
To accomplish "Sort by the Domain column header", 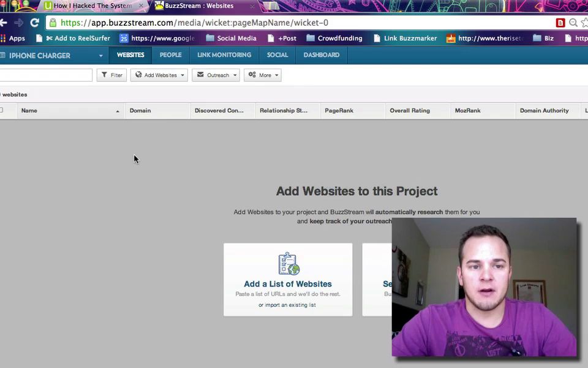I will pyautogui.click(x=157, y=111).
